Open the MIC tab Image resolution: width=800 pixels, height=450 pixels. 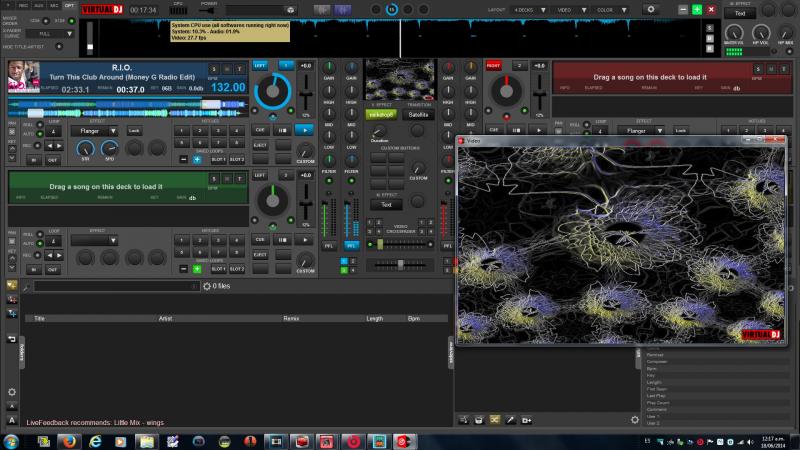(x=54, y=6)
